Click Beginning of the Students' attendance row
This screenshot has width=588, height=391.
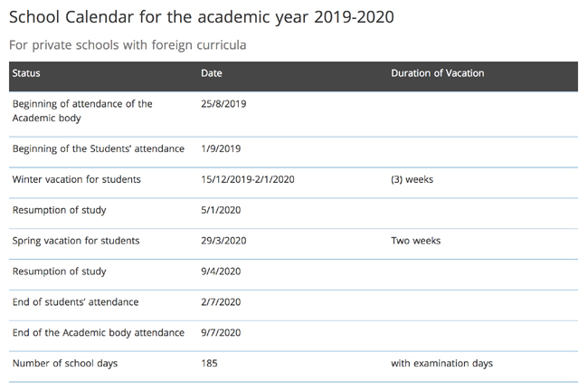click(x=293, y=152)
